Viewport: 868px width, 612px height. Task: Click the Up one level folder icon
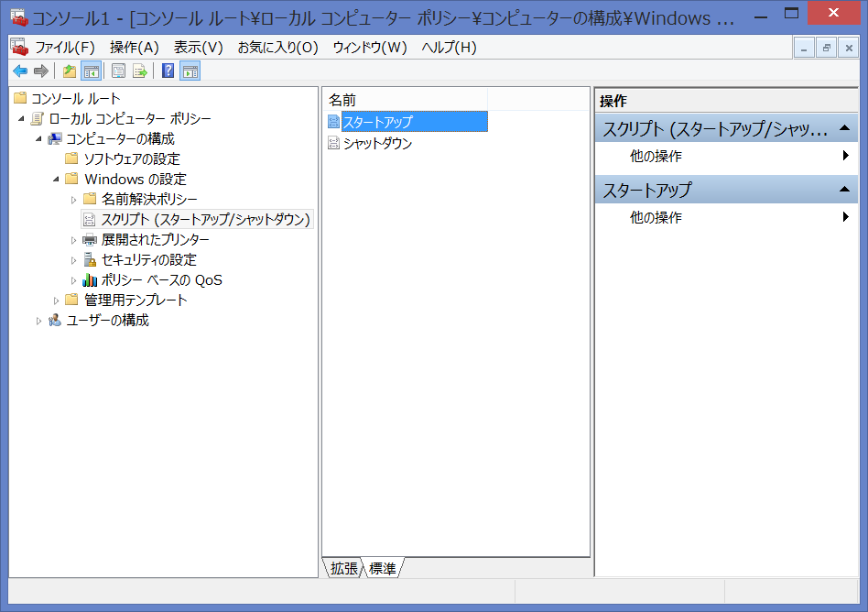point(69,71)
